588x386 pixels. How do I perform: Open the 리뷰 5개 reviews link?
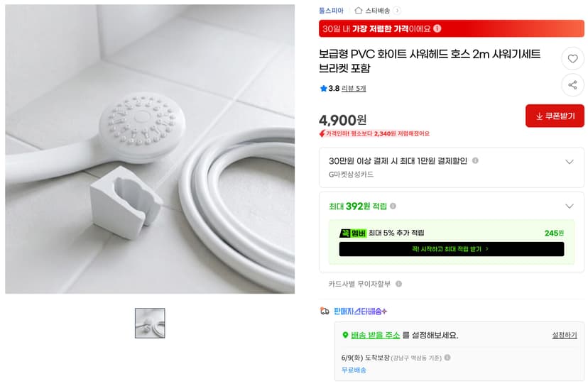(x=354, y=89)
